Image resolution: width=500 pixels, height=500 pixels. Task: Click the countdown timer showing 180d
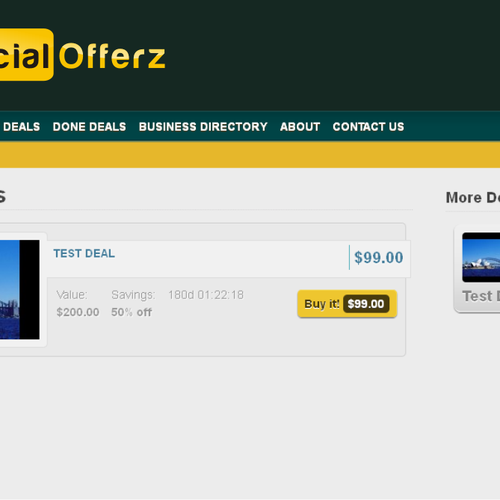point(206,295)
